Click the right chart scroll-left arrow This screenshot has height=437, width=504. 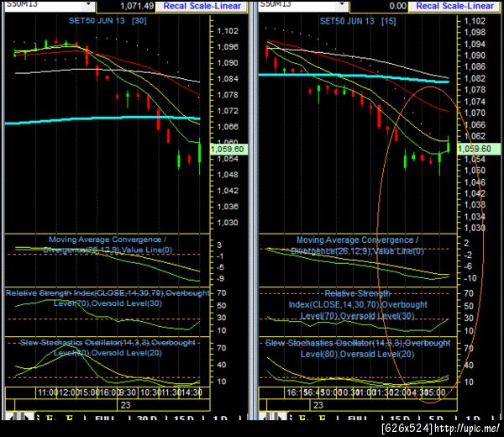[x=263, y=418]
